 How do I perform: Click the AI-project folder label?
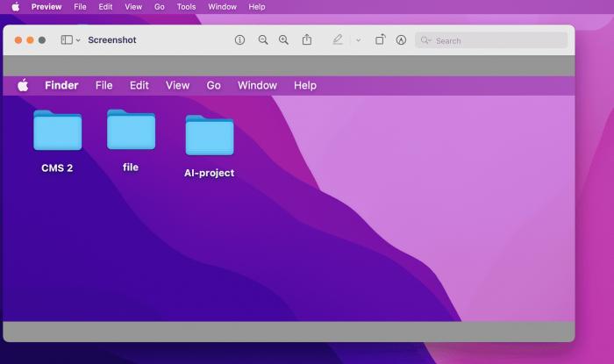pyautogui.click(x=209, y=173)
